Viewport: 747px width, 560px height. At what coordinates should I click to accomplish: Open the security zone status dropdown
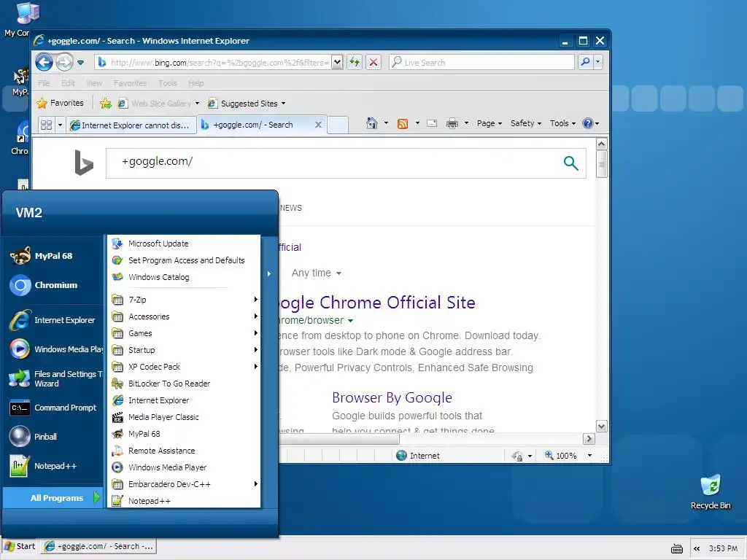pos(530,456)
